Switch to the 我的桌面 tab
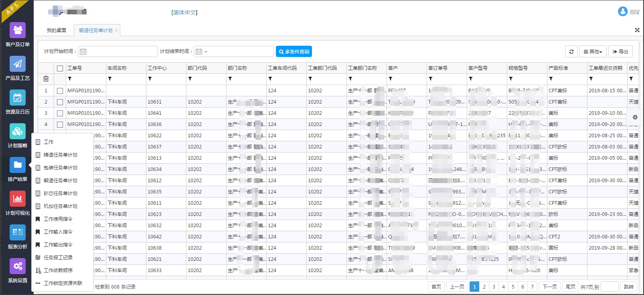 pyautogui.click(x=56, y=31)
